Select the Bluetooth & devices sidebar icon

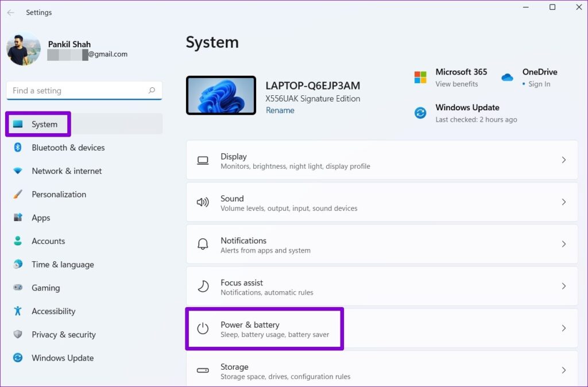tap(16, 148)
